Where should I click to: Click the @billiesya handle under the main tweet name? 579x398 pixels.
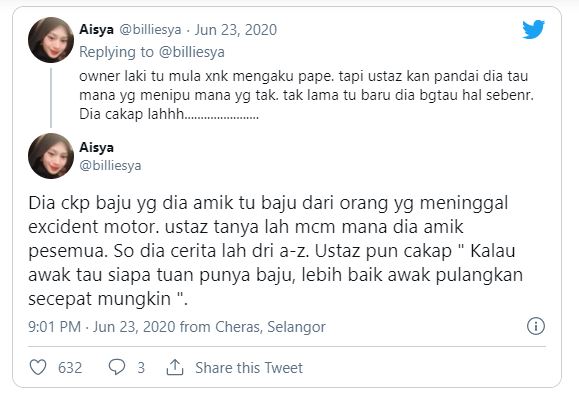point(110,165)
